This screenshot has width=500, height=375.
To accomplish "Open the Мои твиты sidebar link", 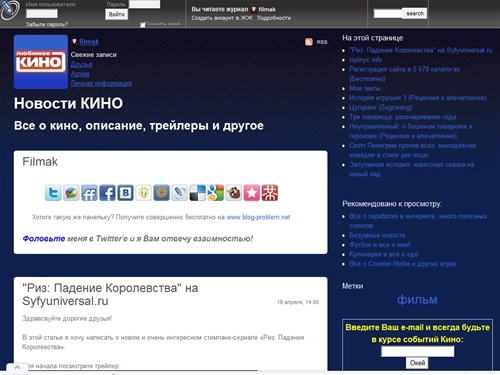I will pyautogui.click(x=365, y=88).
